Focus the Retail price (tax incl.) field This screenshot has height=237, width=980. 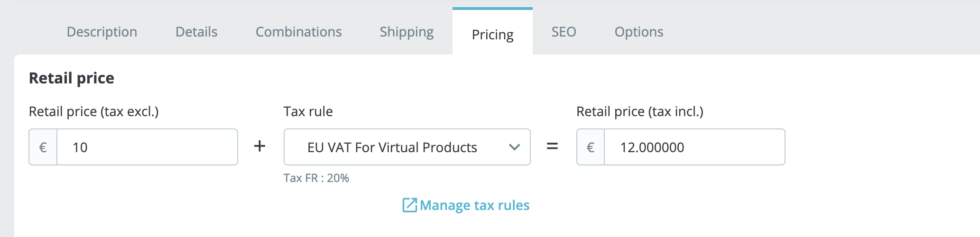click(x=694, y=147)
